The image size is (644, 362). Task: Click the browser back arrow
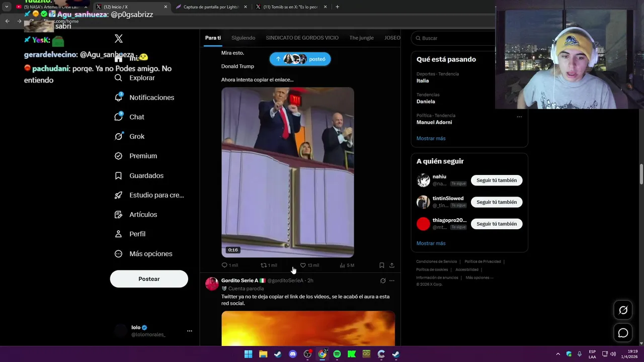(x=8, y=21)
